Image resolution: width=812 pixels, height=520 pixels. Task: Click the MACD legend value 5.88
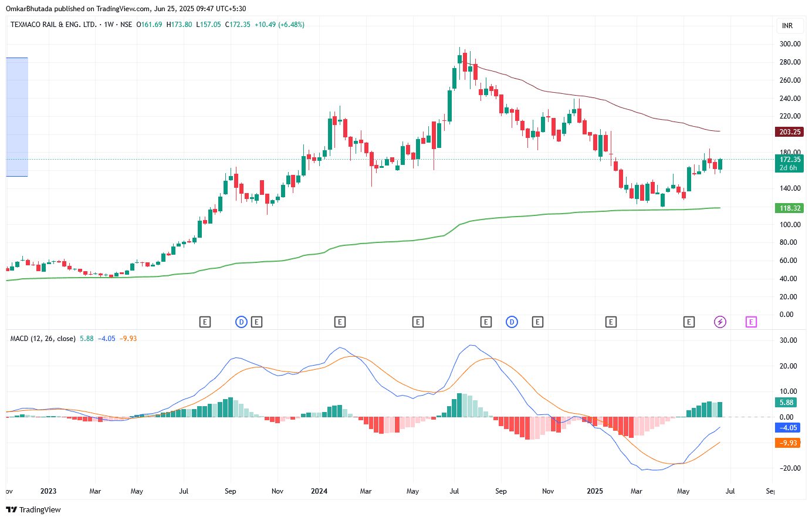[87, 339]
